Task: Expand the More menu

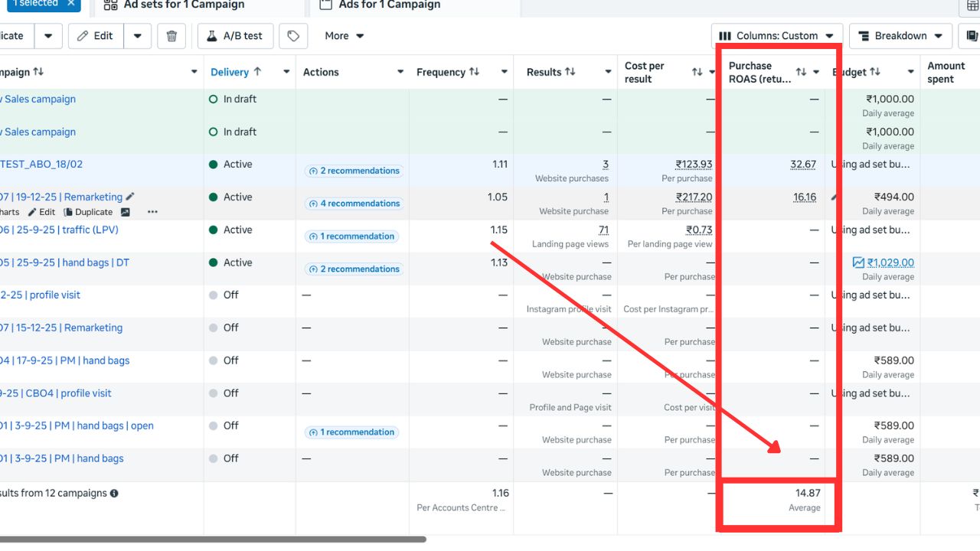Action: point(345,36)
